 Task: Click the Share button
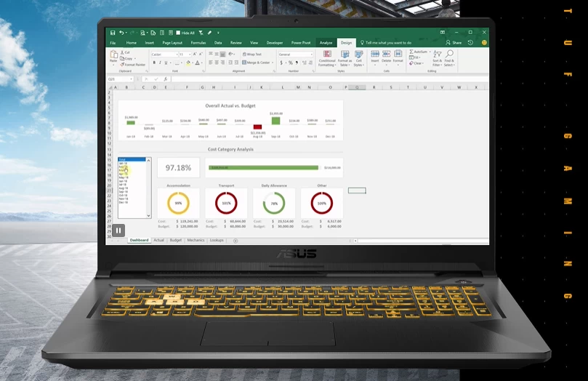(x=456, y=43)
